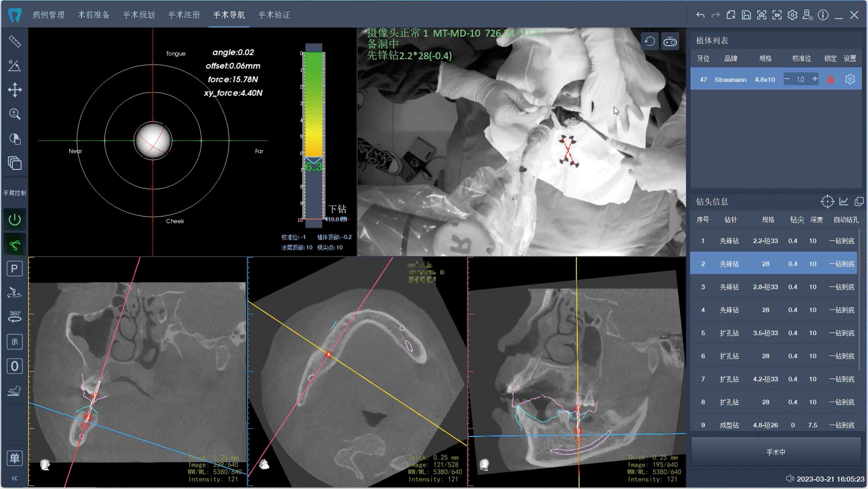Click the 3D head orientation icon in left CT view

[x=45, y=465]
